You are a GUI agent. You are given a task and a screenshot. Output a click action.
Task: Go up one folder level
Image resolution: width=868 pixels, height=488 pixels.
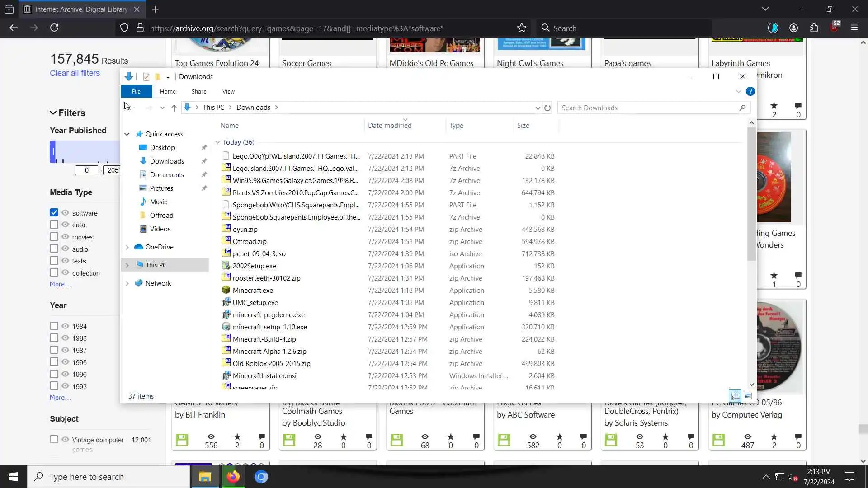point(174,108)
